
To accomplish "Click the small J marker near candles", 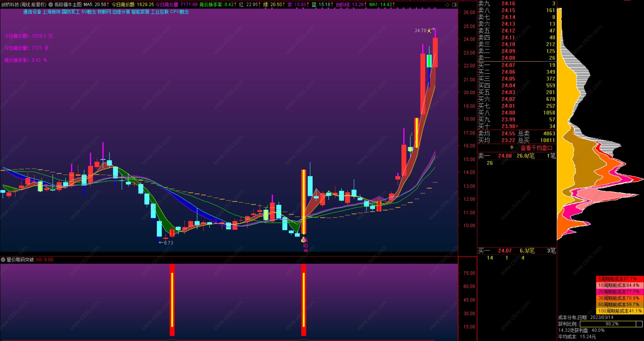I will point(411,134).
